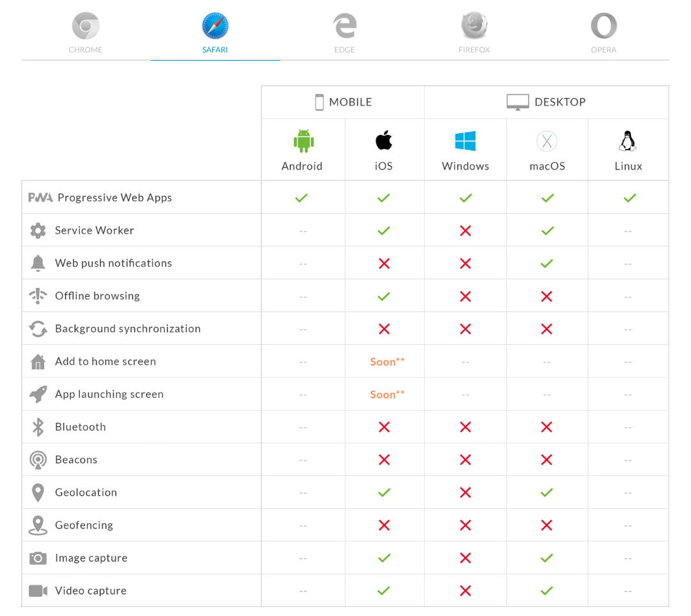Click the Offline browsing macOS red cross
Screen dimensions: 691x616
[546, 297]
